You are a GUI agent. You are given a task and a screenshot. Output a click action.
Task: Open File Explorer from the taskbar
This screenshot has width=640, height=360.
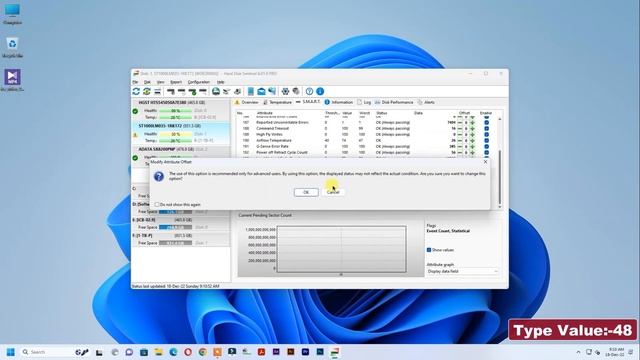[x=158, y=352]
